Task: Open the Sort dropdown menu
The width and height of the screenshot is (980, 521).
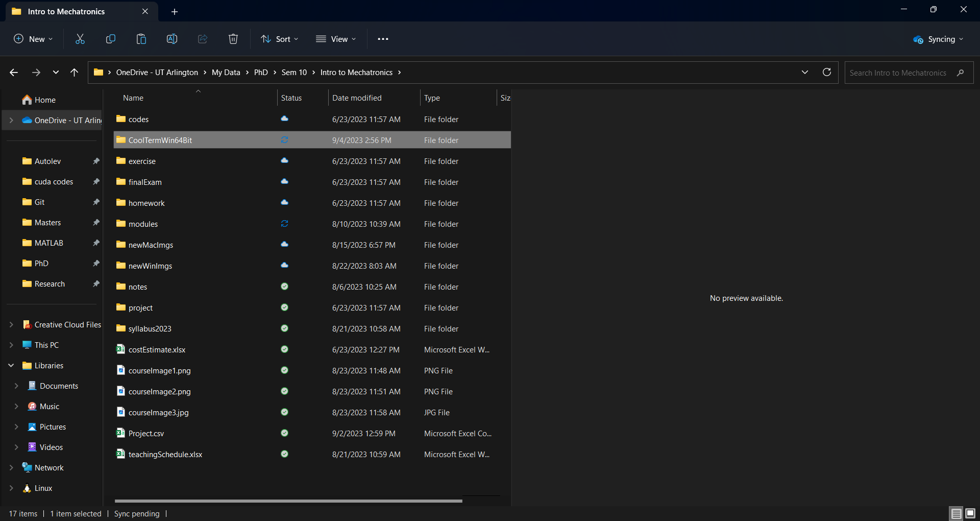Action: point(280,39)
